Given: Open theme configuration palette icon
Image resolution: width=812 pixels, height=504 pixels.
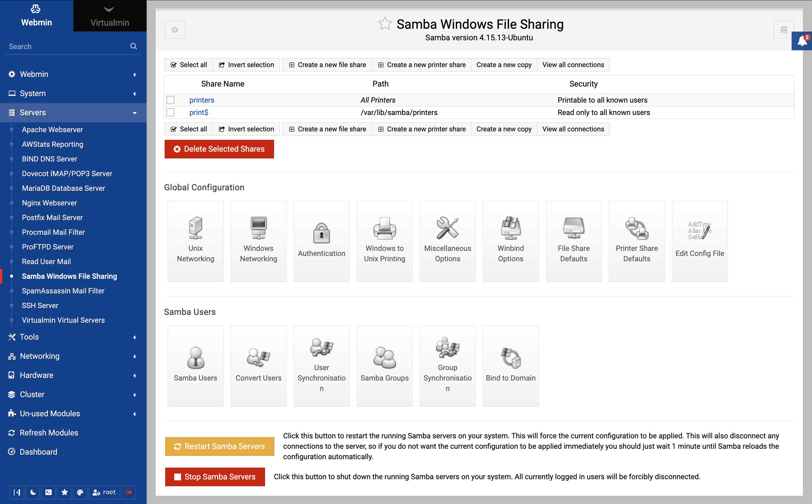Looking at the screenshot, I should tap(80, 492).
